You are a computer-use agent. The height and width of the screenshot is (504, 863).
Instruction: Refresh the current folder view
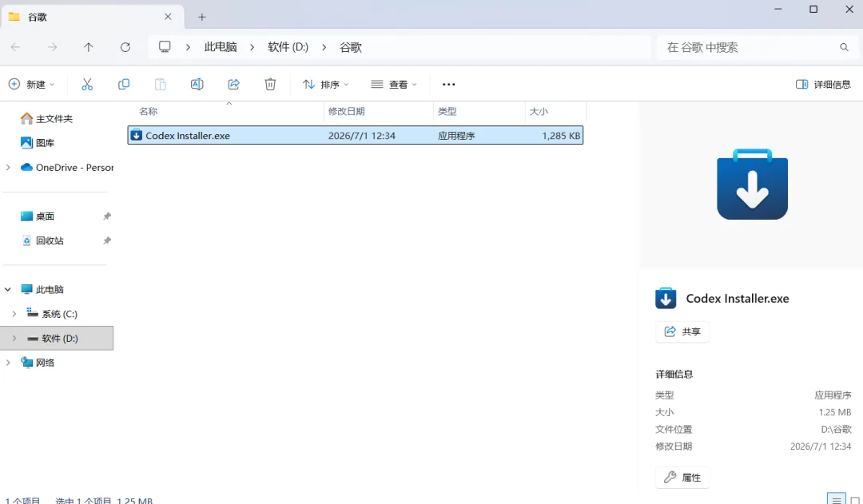click(125, 47)
